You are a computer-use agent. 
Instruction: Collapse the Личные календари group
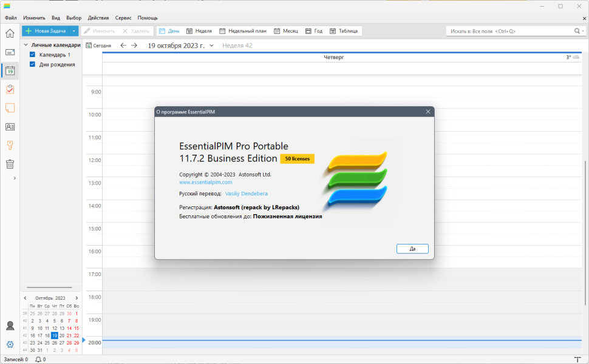click(x=26, y=45)
